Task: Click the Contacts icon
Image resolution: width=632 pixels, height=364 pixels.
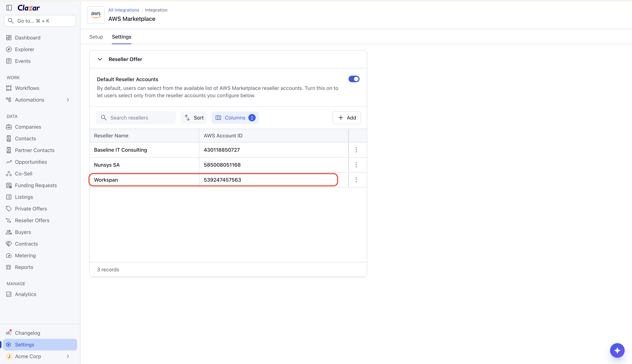Action: click(x=9, y=139)
